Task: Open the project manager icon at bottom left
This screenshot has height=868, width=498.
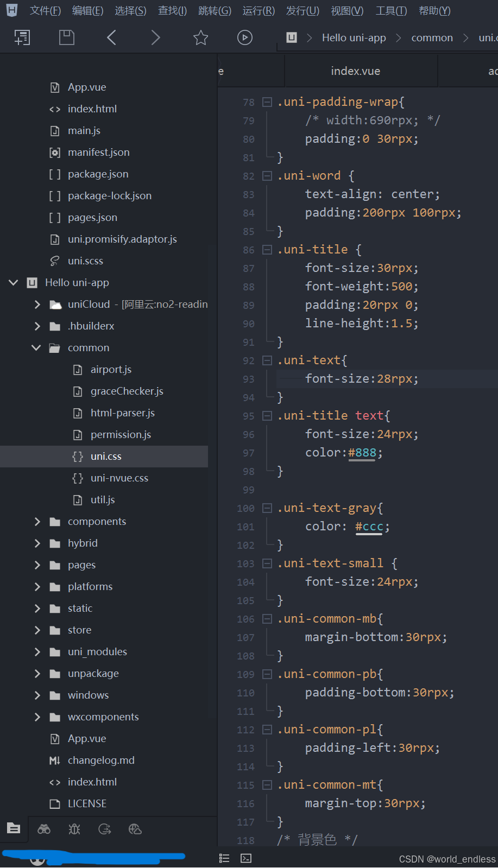Action: (14, 828)
